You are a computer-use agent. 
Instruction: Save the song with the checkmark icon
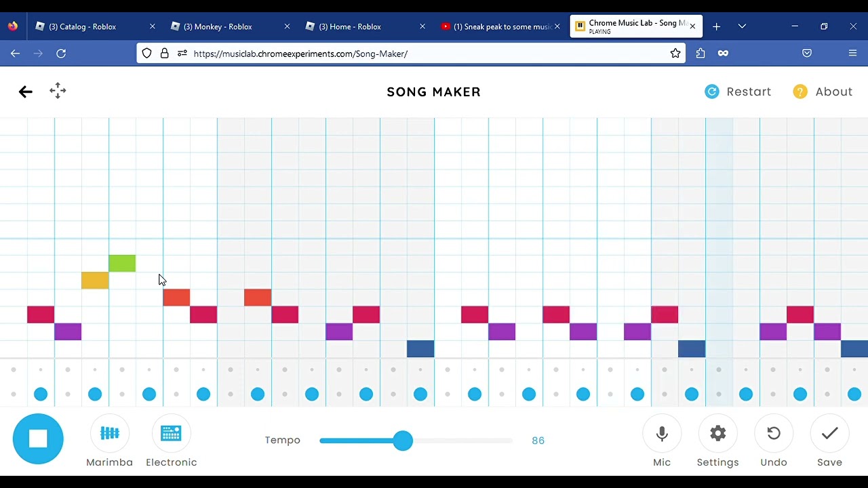tap(829, 434)
